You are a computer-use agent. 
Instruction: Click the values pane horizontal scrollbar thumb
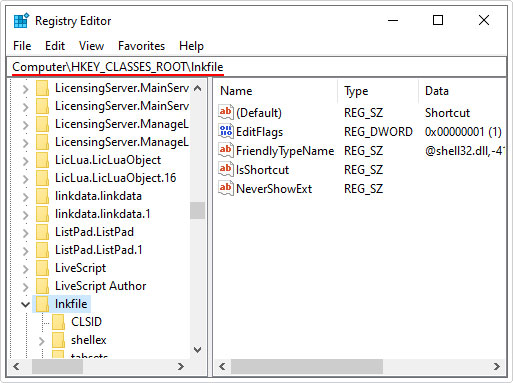point(307,367)
